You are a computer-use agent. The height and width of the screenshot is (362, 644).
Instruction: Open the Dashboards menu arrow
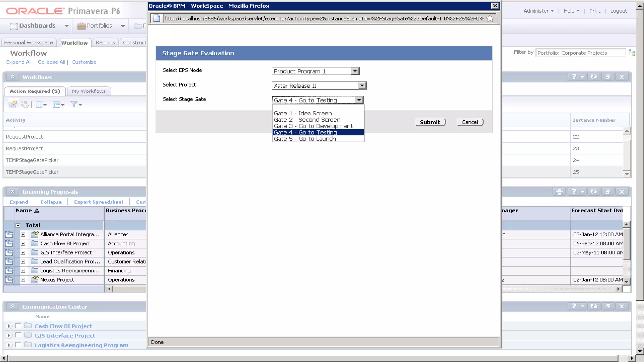tap(66, 26)
